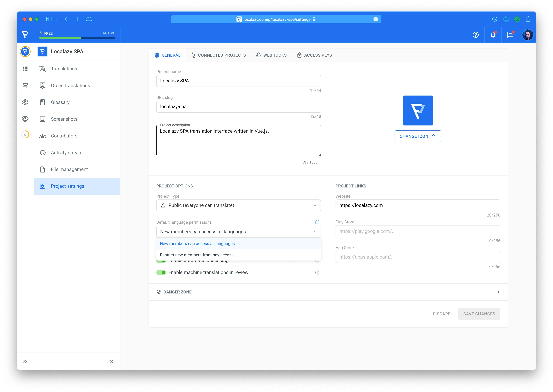Click the Change Icon button
This screenshot has height=392, width=553.
[418, 136]
